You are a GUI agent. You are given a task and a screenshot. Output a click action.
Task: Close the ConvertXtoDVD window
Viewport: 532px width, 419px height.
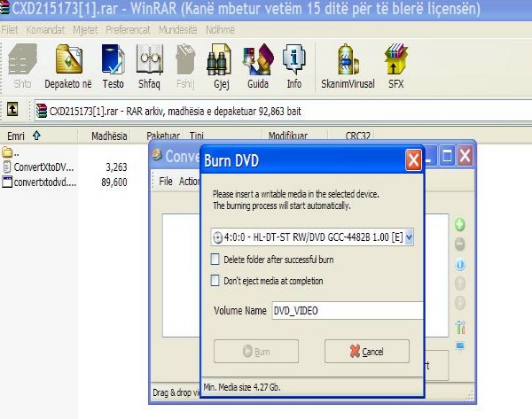(x=465, y=156)
